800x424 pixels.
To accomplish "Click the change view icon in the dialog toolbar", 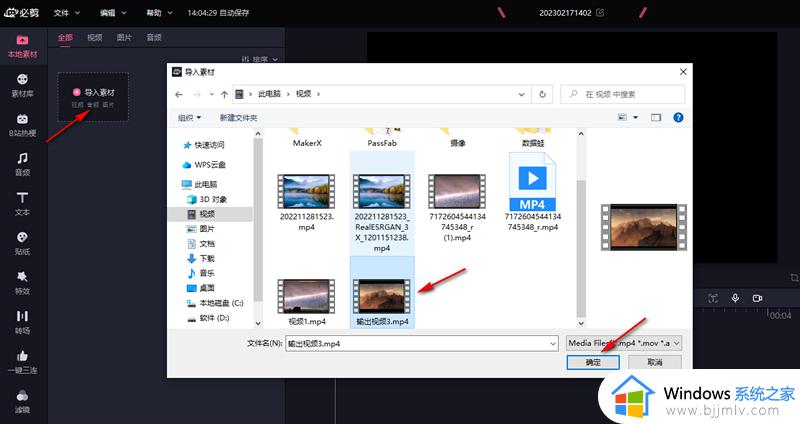I will [x=622, y=117].
